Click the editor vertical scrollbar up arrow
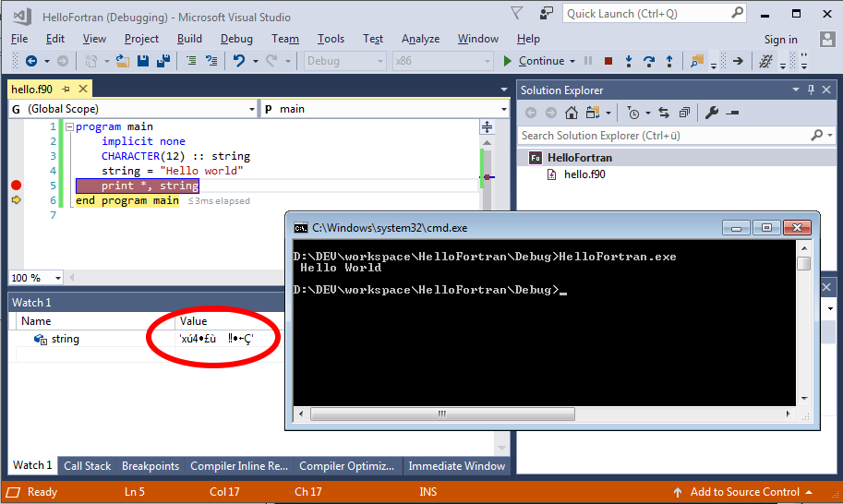Screen dimensions: 843x504 [x=487, y=142]
